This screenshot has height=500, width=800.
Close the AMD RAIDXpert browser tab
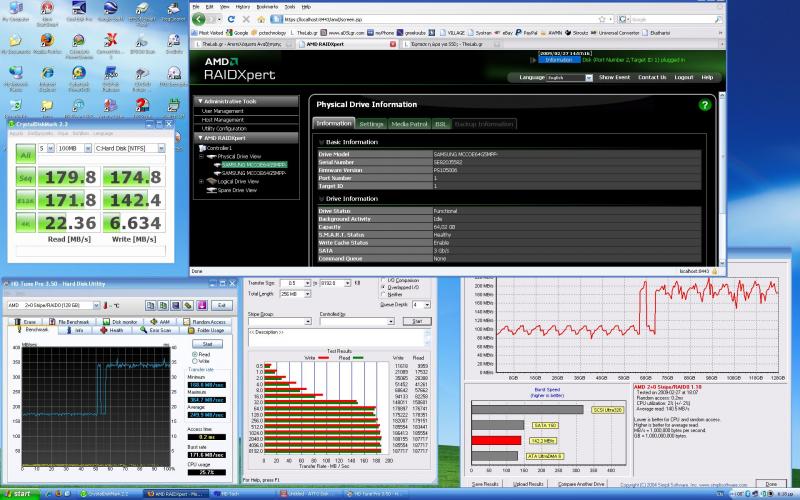[x=393, y=44]
